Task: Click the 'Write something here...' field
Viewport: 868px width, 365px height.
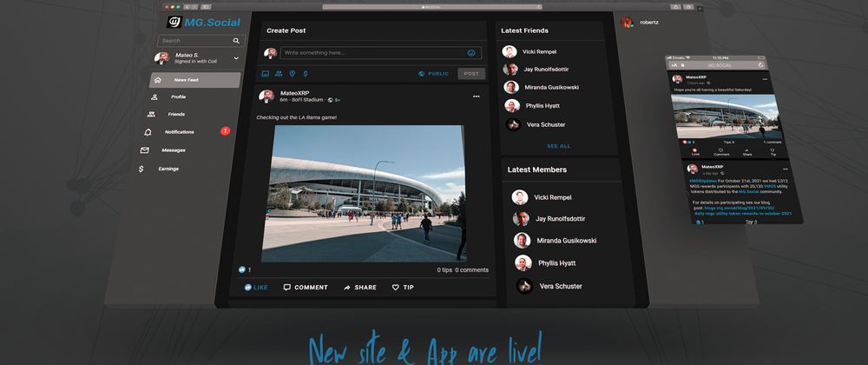Action: 380,53
